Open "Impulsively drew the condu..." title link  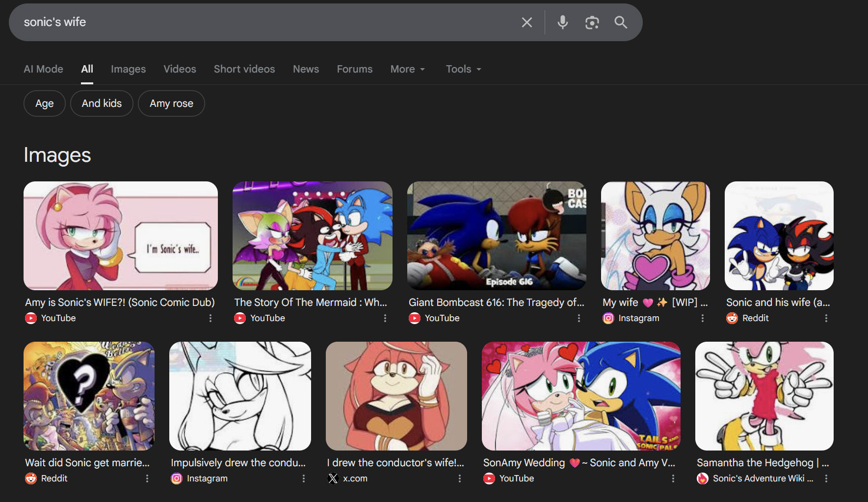click(238, 463)
